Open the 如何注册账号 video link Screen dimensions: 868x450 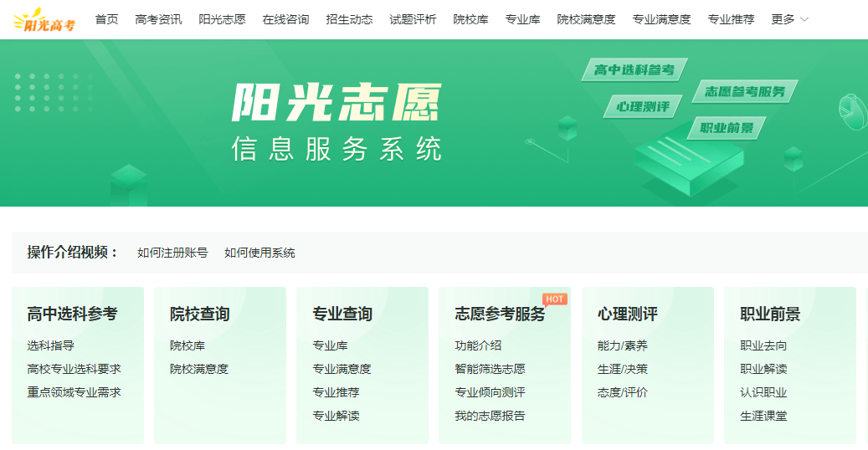tap(172, 253)
